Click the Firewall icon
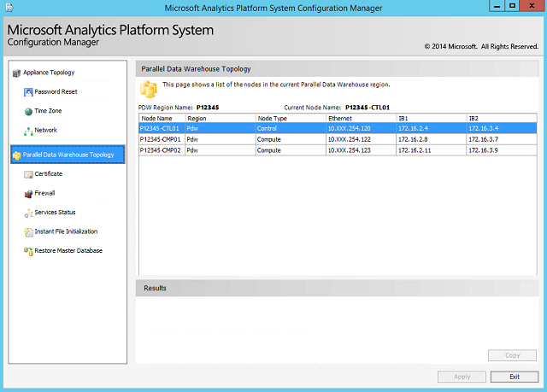The width and height of the screenshot is (547, 392). 28,194
